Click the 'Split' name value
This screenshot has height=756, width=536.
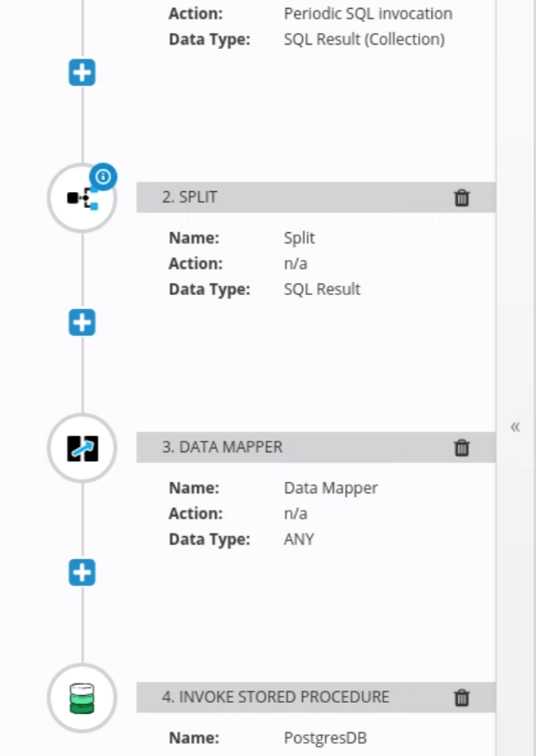(299, 237)
